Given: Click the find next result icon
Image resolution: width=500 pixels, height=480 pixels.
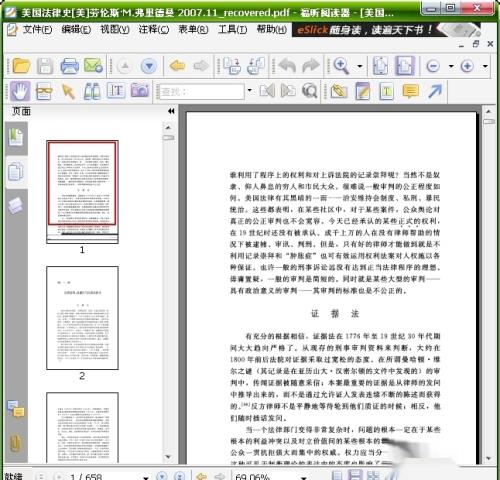Looking at the screenshot, I should [288, 91].
